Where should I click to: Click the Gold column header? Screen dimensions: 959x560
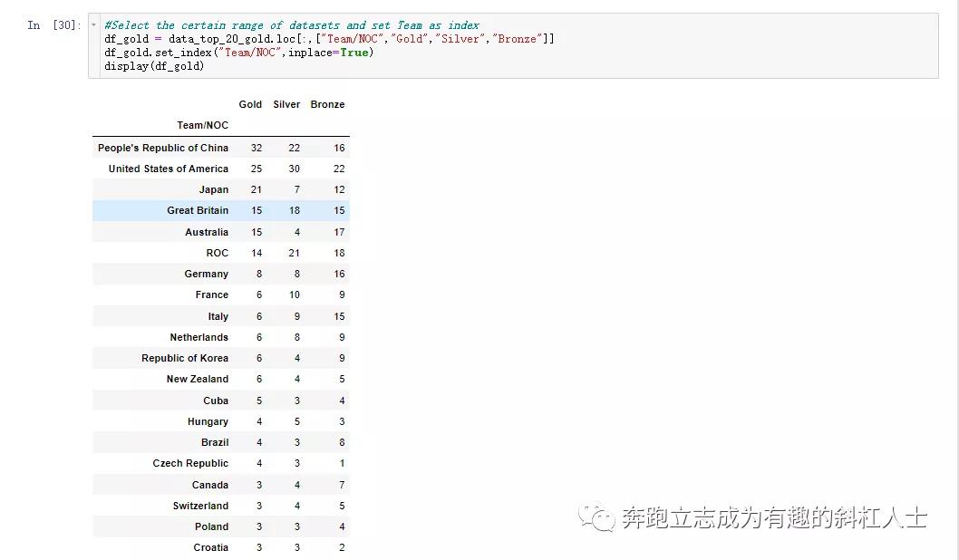click(250, 104)
